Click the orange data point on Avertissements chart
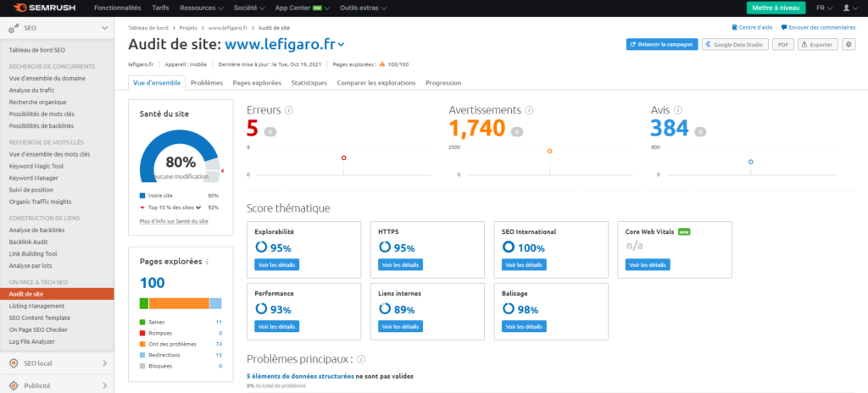The height and width of the screenshot is (393, 868). (x=549, y=151)
